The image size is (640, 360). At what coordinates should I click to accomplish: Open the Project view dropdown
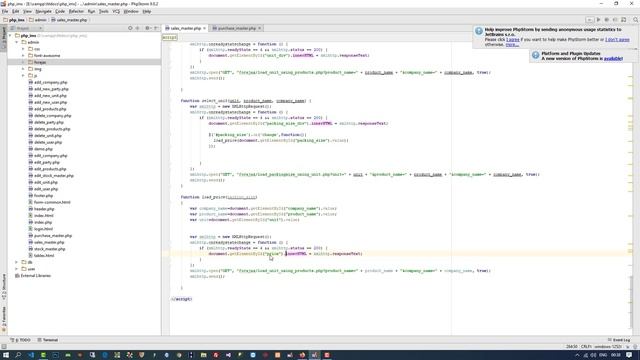point(26,28)
